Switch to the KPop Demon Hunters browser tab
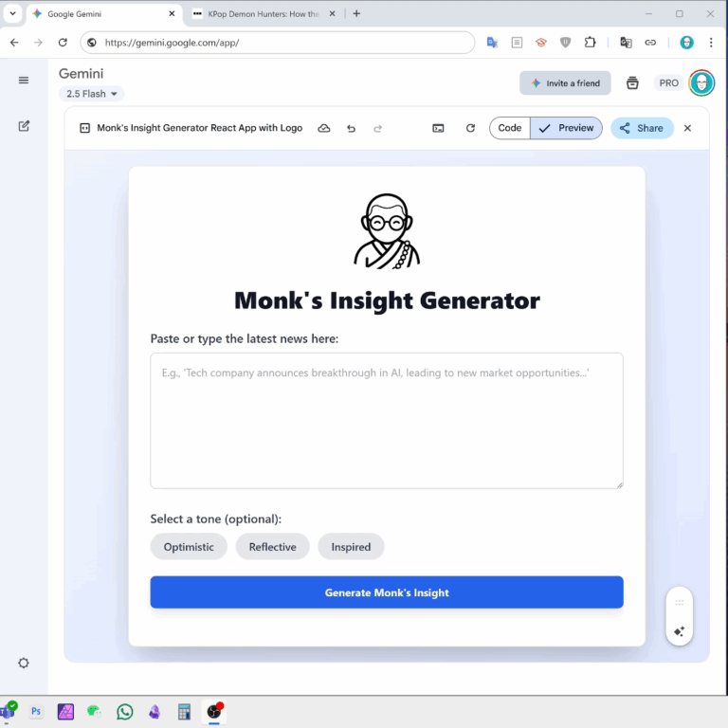728x728 pixels. click(x=264, y=14)
